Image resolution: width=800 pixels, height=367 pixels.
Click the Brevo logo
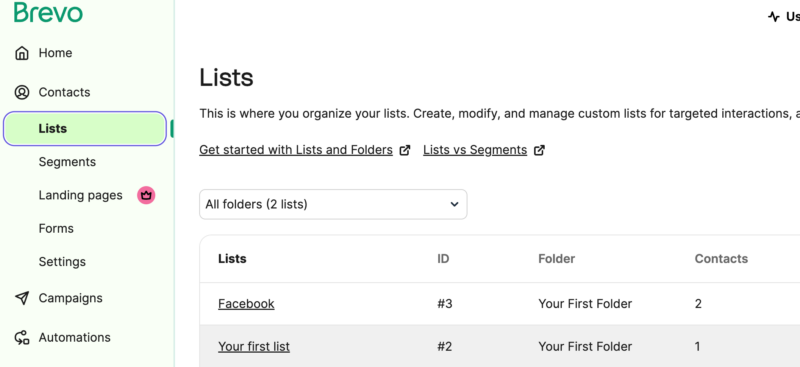(x=48, y=12)
